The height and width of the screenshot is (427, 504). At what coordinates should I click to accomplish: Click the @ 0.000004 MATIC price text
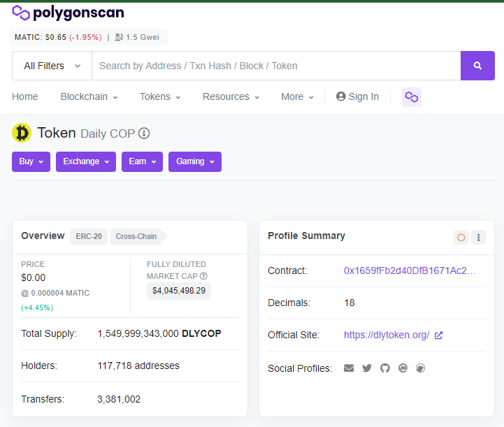[x=55, y=293]
